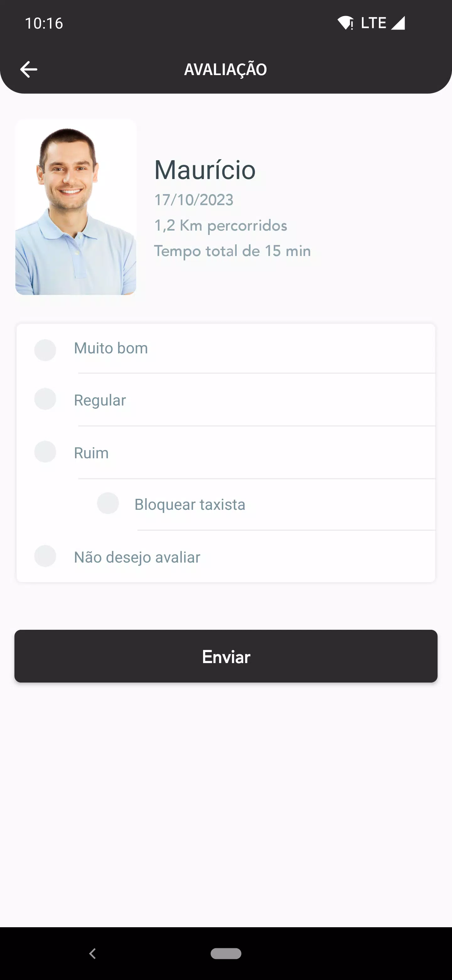Image resolution: width=452 pixels, height=980 pixels.
Task: Tap the Wi-Fi status icon
Action: (x=345, y=23)
